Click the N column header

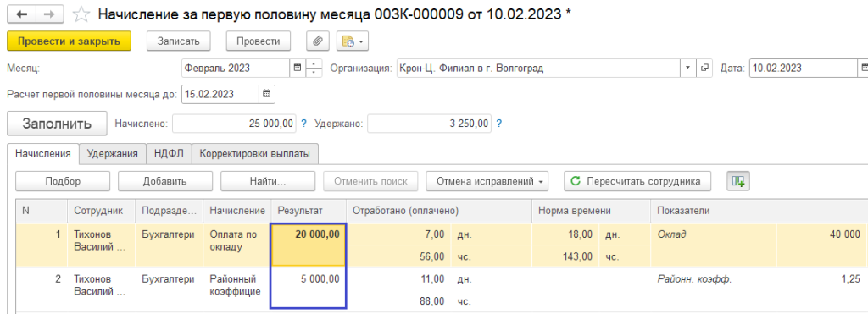(42, 211)
